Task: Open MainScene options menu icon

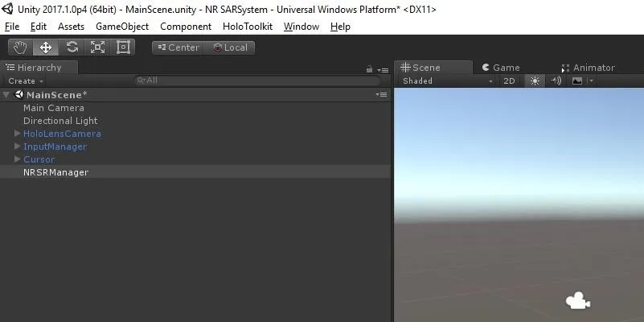Action: pyautogui.click(x=381, y=94)
